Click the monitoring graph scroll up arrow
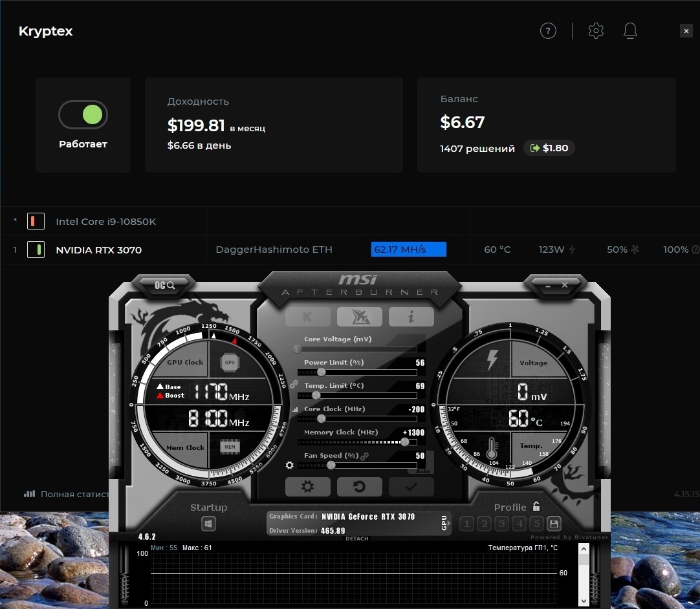Viewport: 700px width, 609px height. coord(584,549)
